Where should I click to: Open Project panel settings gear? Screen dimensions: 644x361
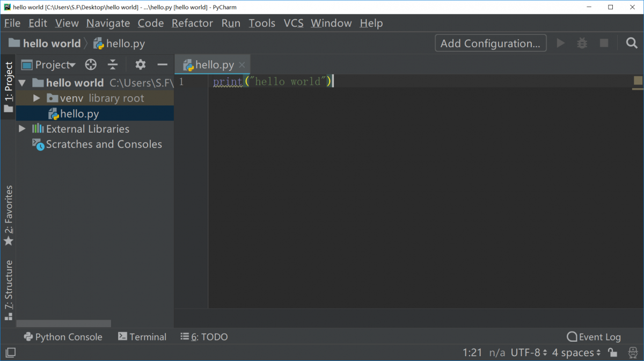pyautogui.click(x=141, y=64)
